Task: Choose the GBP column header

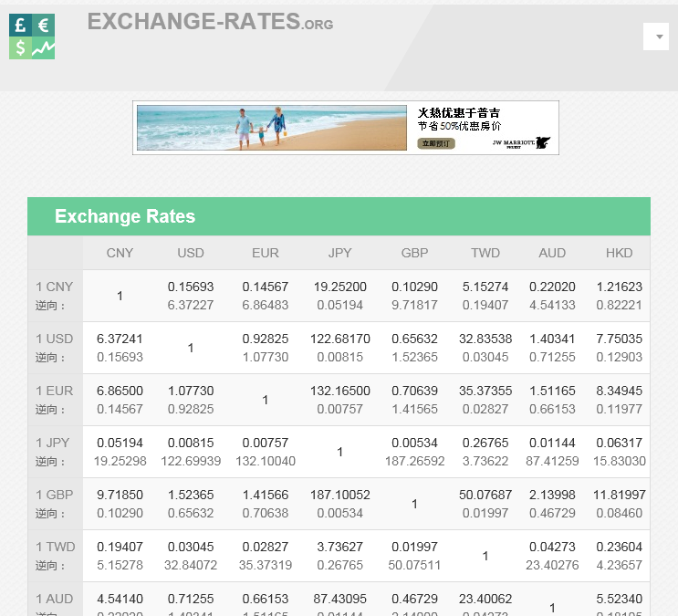Action: (414, 253)
